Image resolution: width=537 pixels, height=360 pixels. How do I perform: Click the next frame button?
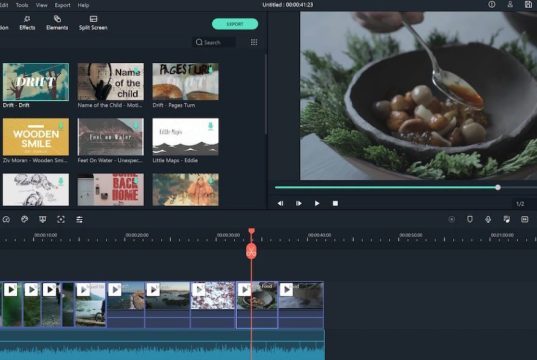(x=298, y=203)
